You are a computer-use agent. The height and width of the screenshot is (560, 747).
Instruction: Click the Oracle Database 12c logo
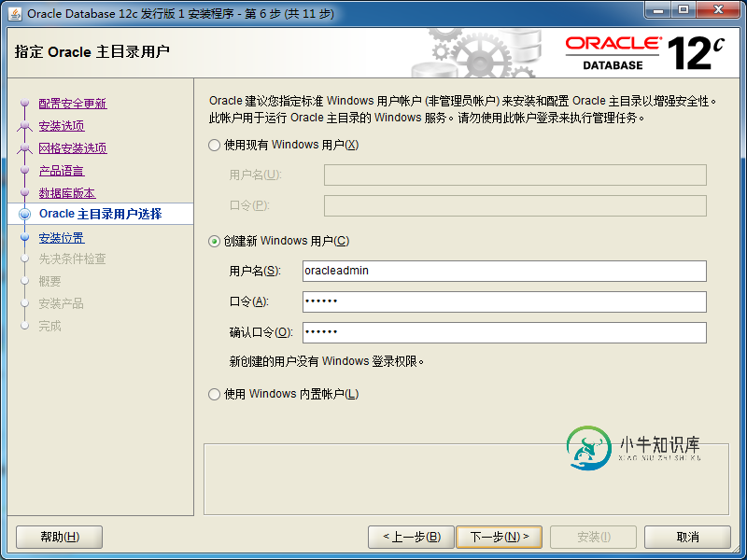point(645,53)
